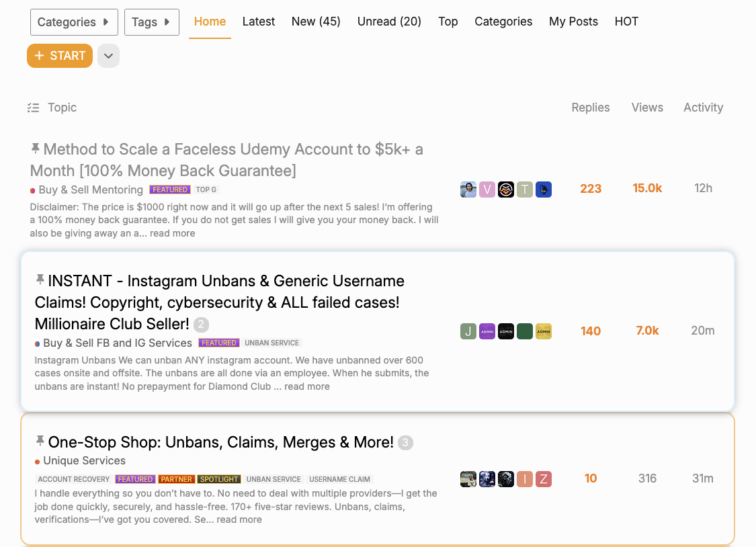This screenshot has width=756, height=547.
Task: Open Buy & Sell FB and IG Services category
Action: coord(118,343)
